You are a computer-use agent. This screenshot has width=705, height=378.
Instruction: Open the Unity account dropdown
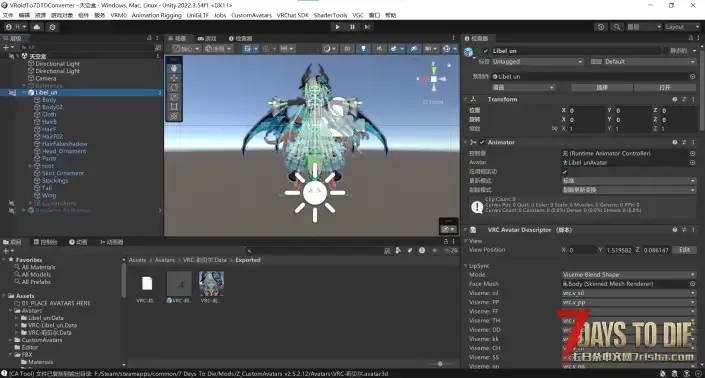click(x=16, y=27)
